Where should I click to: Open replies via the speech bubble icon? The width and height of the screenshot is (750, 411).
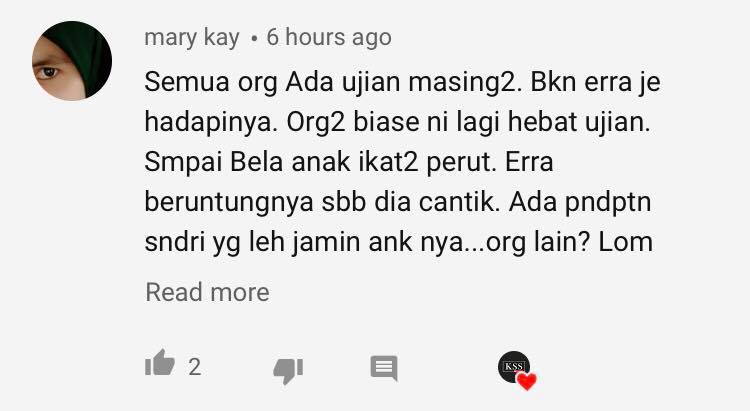pos(384,368)
